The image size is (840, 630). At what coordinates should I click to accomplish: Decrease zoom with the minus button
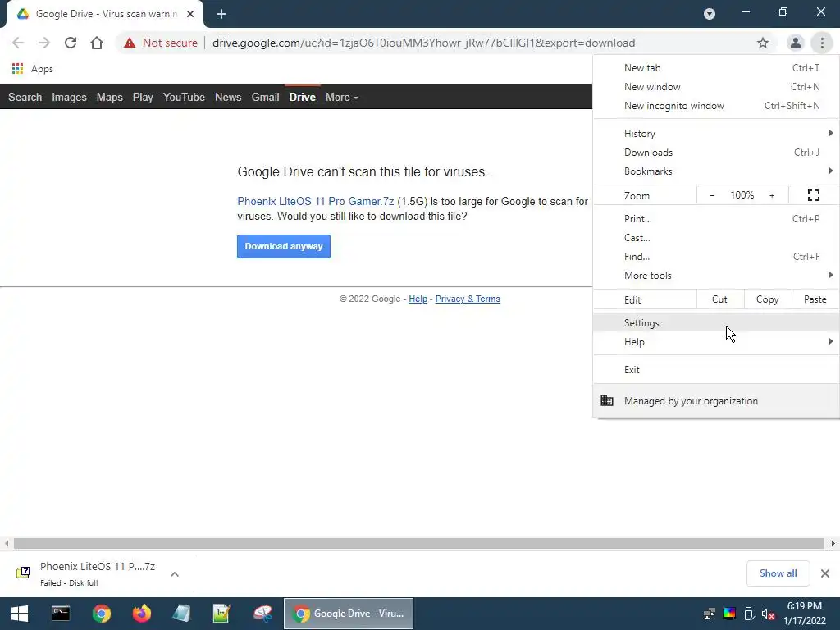pos(712,195)
